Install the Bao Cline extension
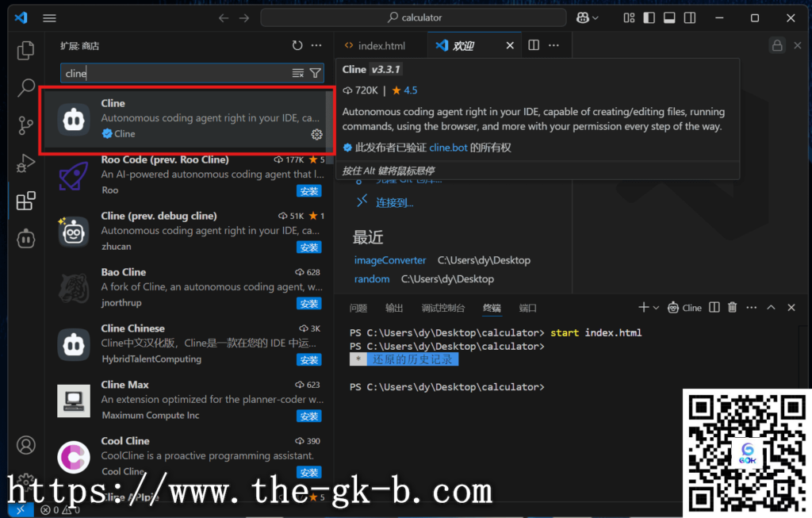Image resolution: width=812 pixels, height=518 pixels. pyautogui.click(x=309, y=304)
